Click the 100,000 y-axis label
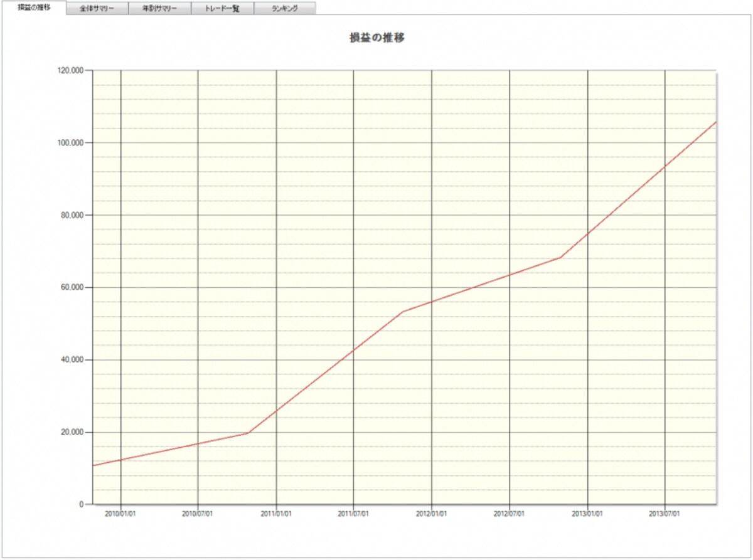Viewport: 753px width, 560px height. [x=70, y=143]
